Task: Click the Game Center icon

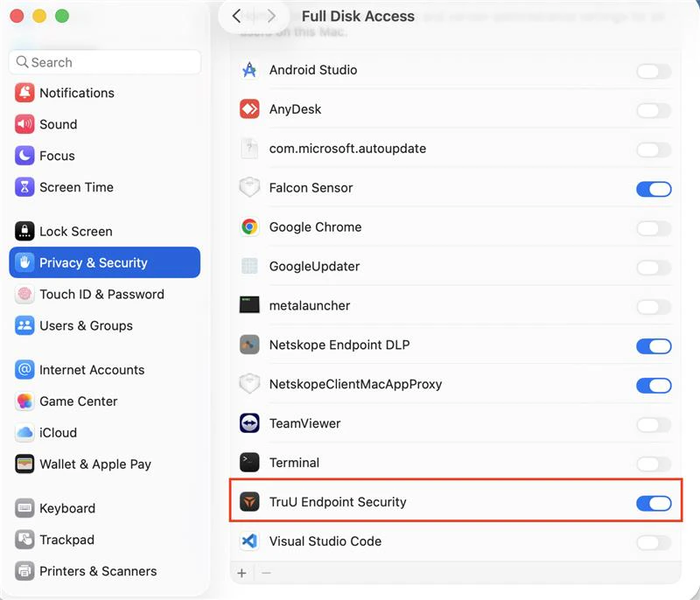Action: coord(24,401)
